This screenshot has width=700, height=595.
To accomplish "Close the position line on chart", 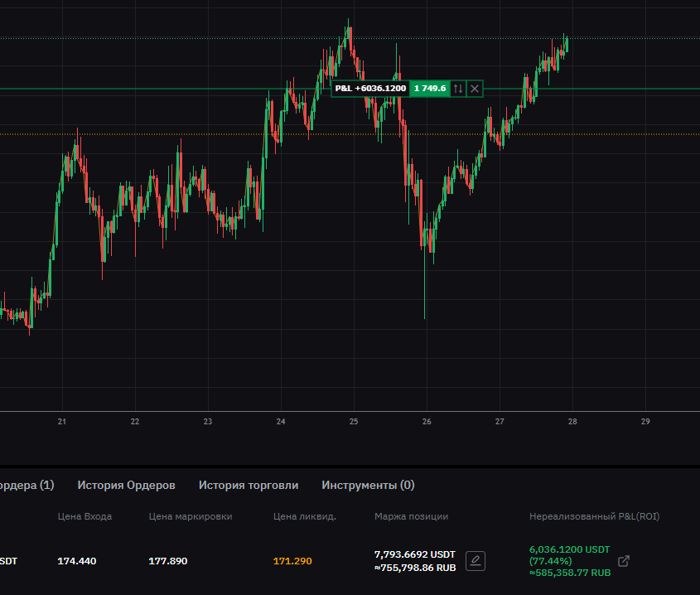I will click(475, 89).
